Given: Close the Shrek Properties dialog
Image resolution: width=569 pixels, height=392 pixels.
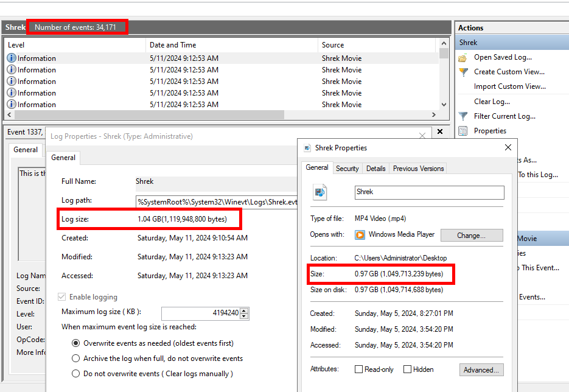Looking at the screenshot, I should coord(508,147).
